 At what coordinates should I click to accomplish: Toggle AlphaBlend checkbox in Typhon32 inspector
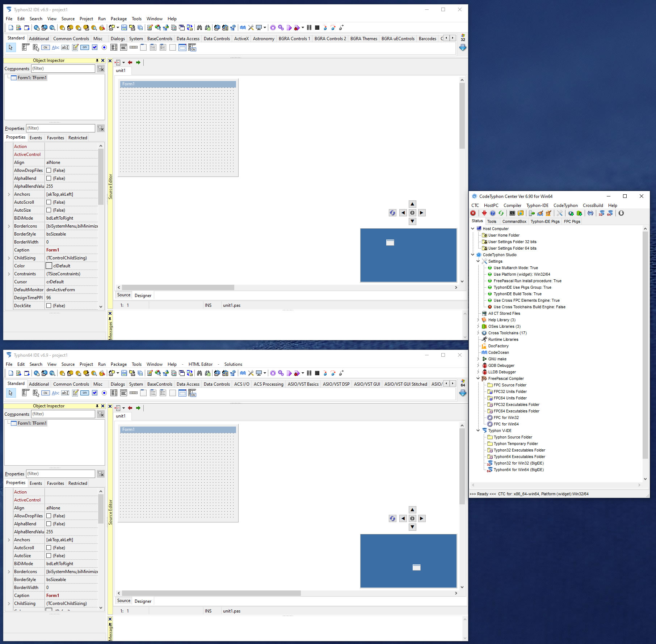(49, 178)
